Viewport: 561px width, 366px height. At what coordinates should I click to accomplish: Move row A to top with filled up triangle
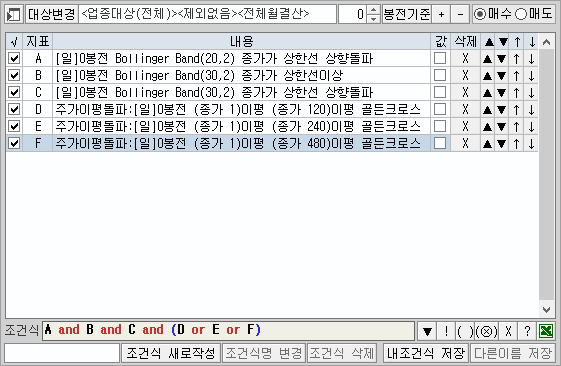[487, 58]
